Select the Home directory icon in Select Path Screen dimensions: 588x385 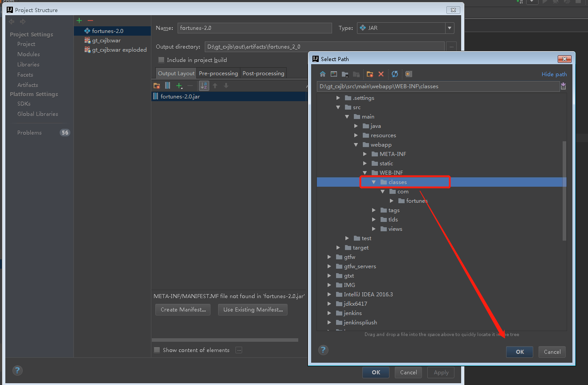click(322, 74)
